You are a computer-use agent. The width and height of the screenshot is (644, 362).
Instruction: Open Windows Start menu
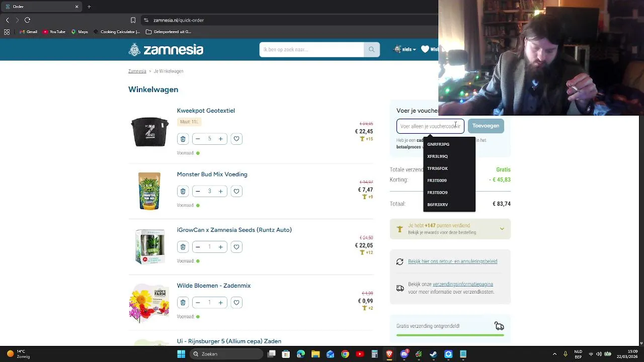tap(181, 354)
